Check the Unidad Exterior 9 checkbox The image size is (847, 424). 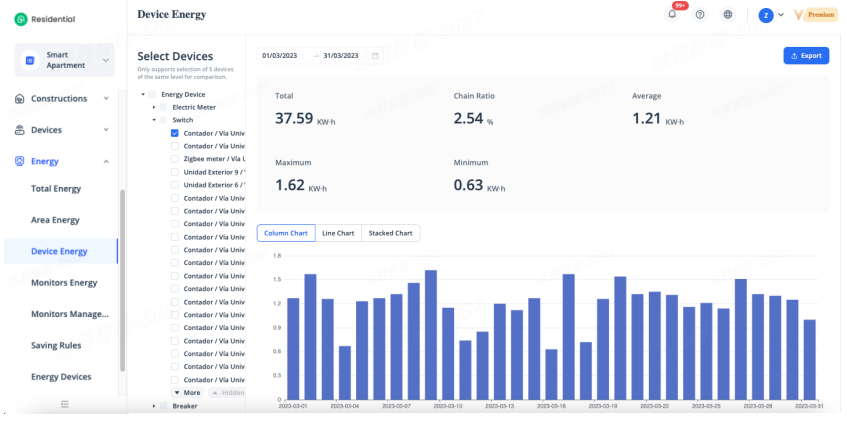click(x=175, y=172)
